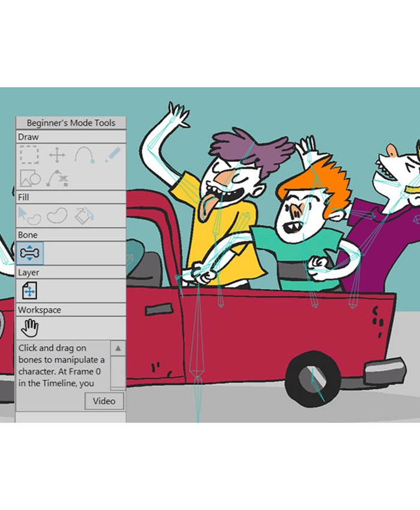Select the Draw Shape tool

29,178
